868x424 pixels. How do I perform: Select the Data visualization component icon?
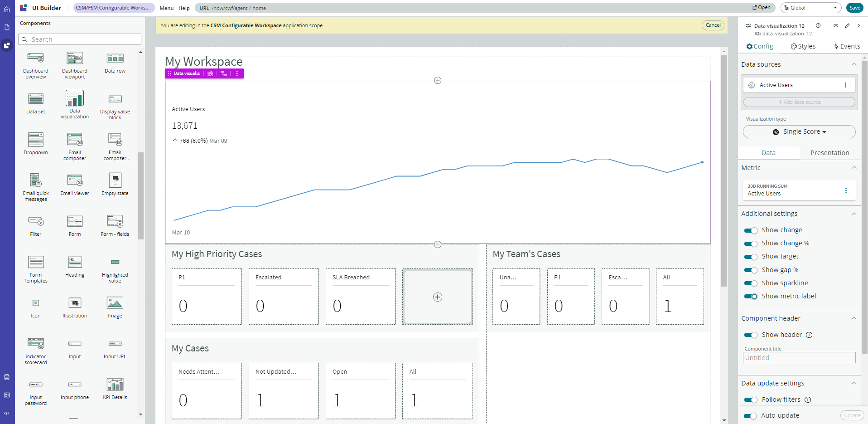tap(75, 98)
